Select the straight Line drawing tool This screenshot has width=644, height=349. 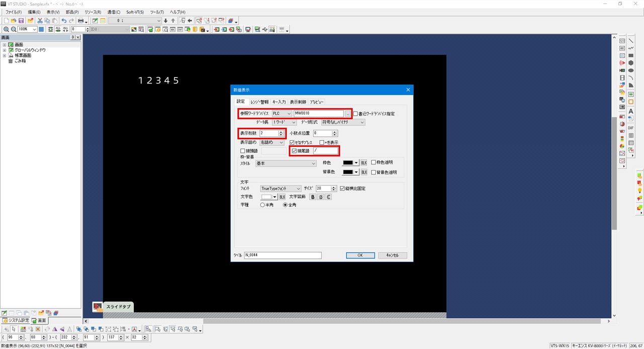point(631,41)
